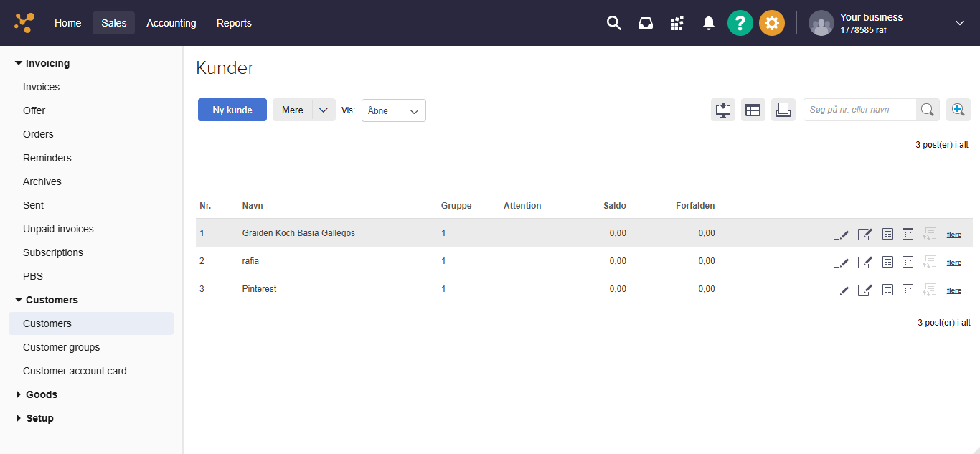980x454 pixels.
Task: Expand the Mere dropdown arrow
Action: point(324,110)
